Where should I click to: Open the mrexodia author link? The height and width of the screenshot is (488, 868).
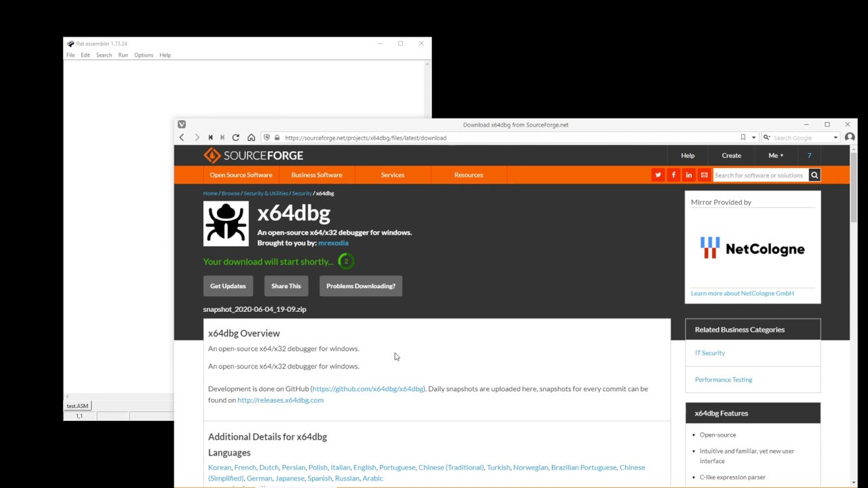(333, 243)
